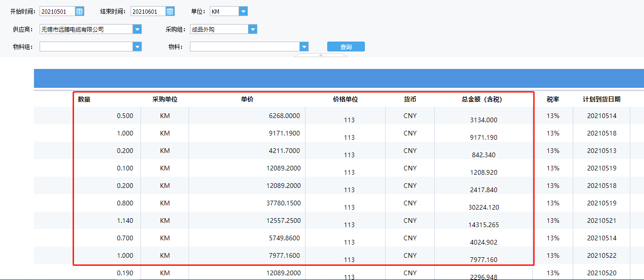This screenshot has height=280, width=644.
Task: Click the 数量 column header
Action: (x=84, y=99)
